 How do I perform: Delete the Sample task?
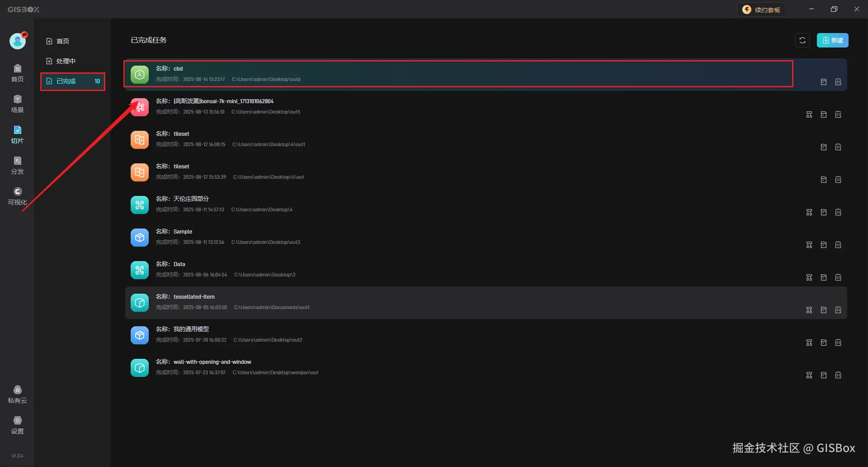(838, 245)
